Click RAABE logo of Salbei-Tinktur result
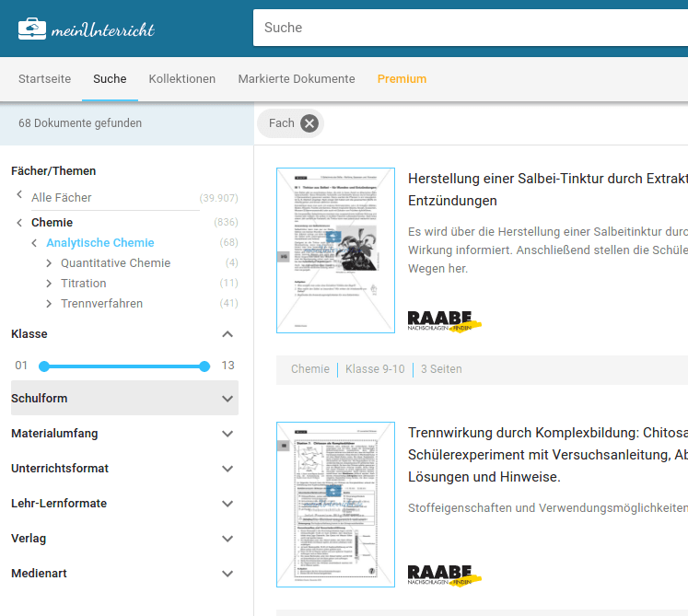The height and width of the screenshot is (616, 688). 444,321
